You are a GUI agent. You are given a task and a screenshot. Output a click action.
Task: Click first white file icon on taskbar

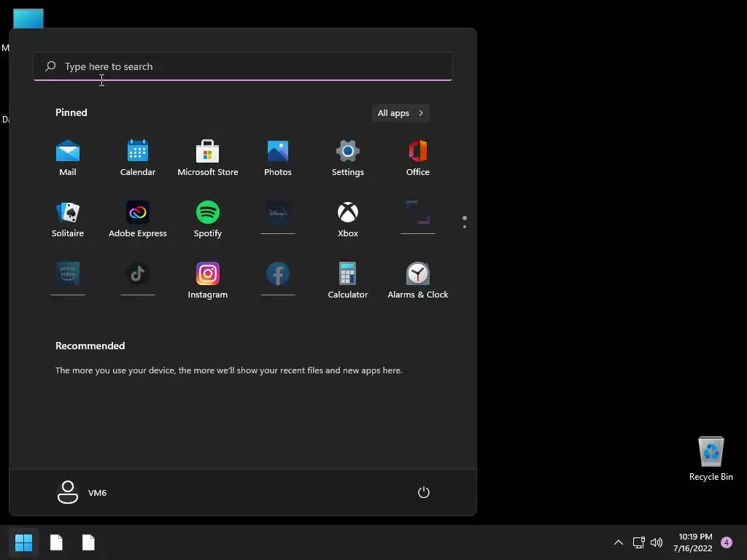[x=56, y=542]
